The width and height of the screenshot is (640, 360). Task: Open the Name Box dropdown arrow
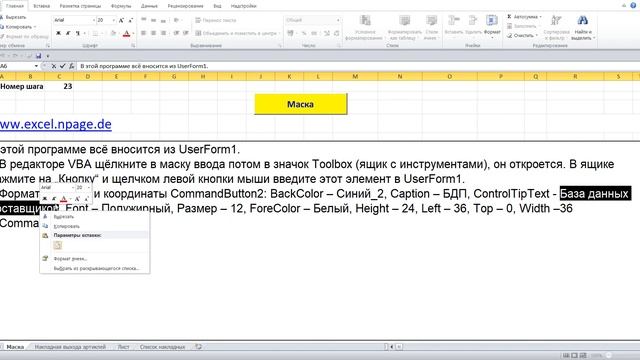[36, 66]
